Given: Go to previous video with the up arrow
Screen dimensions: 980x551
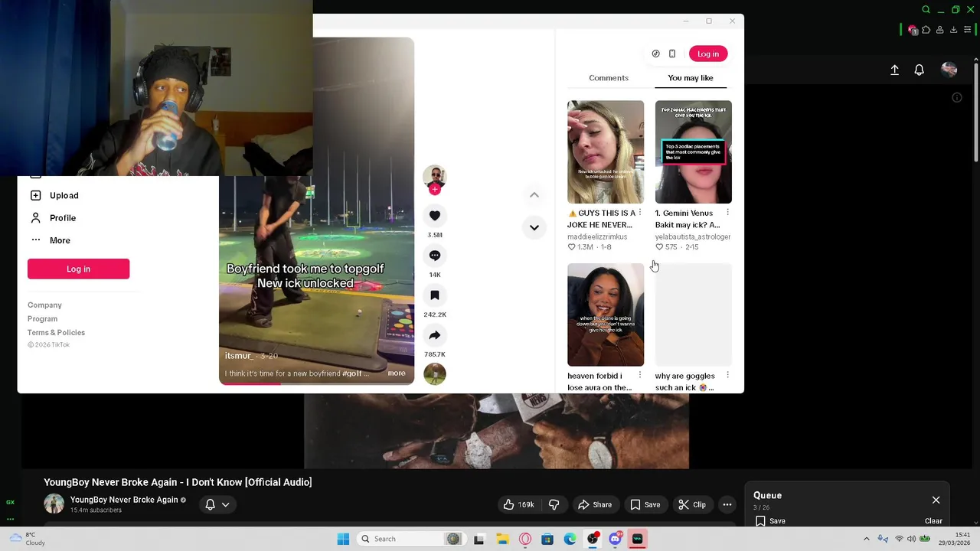Looking at the screenshot, I should pos(534,195).
